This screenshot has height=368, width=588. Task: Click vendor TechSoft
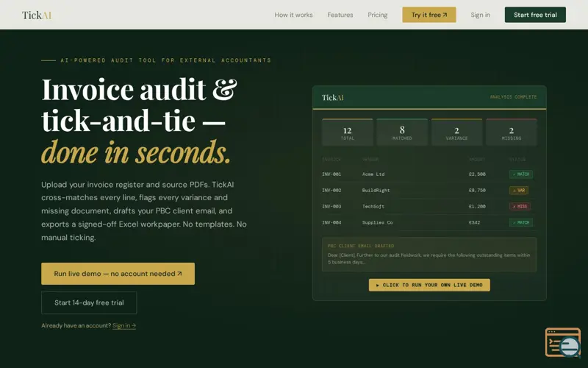pos(373,207)
